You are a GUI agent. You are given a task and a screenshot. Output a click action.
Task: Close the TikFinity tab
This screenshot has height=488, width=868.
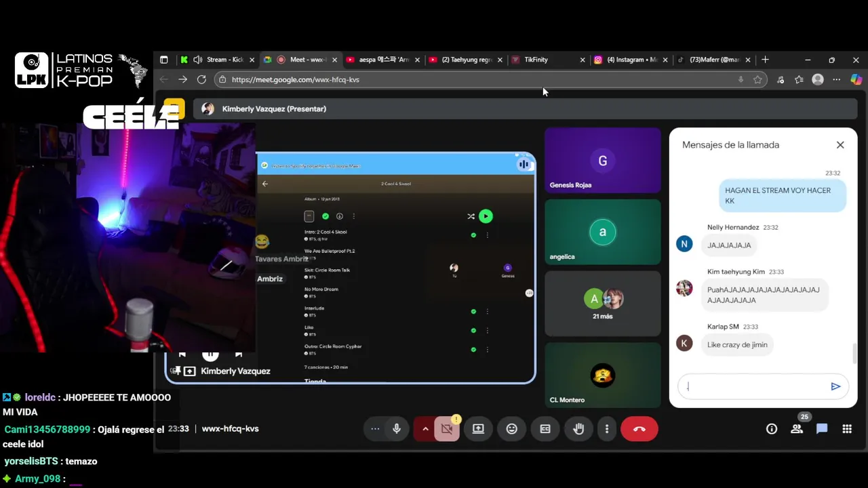click(583, 60)
